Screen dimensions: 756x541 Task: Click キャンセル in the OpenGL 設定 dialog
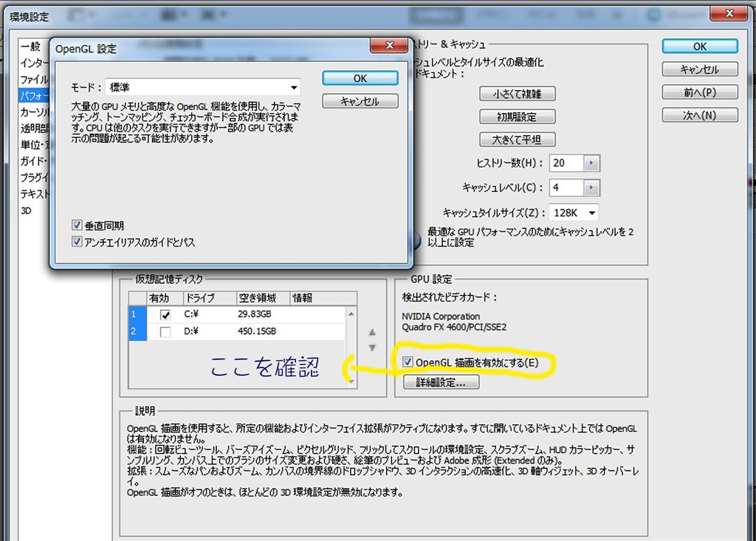(360, 101)
